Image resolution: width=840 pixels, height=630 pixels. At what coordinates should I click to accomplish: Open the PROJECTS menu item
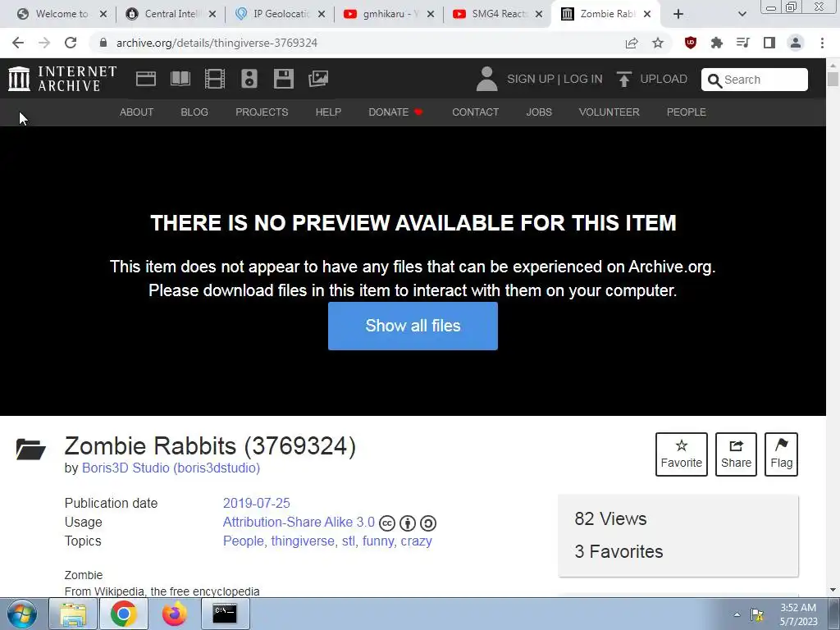click(262, 112)
